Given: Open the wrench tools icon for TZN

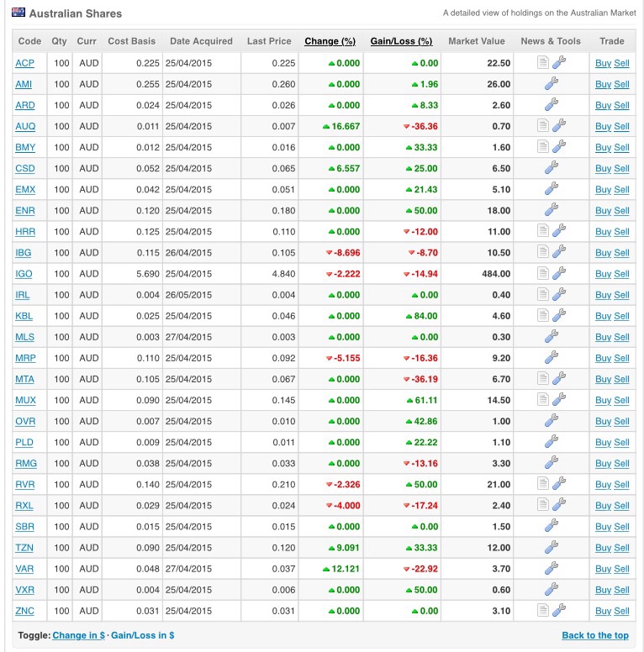Looking at the screenshot, I should tap(552, 547).
